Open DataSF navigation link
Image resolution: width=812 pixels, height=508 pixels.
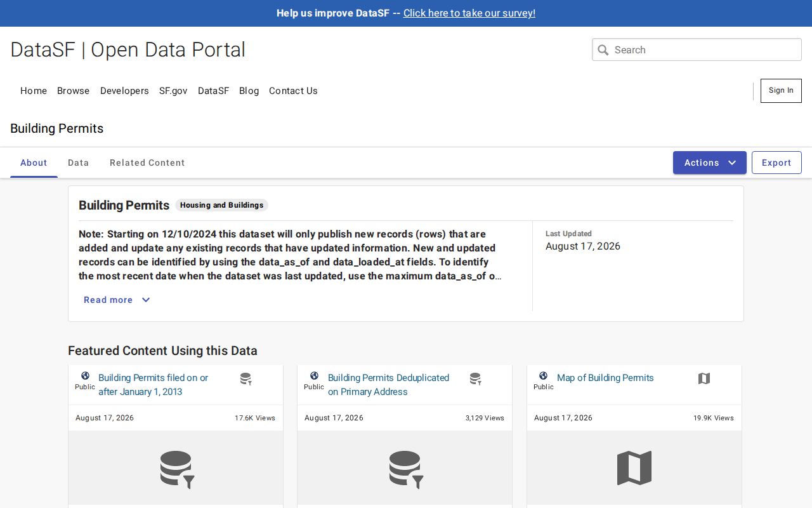pyautogui.click(x=213, y=91)
